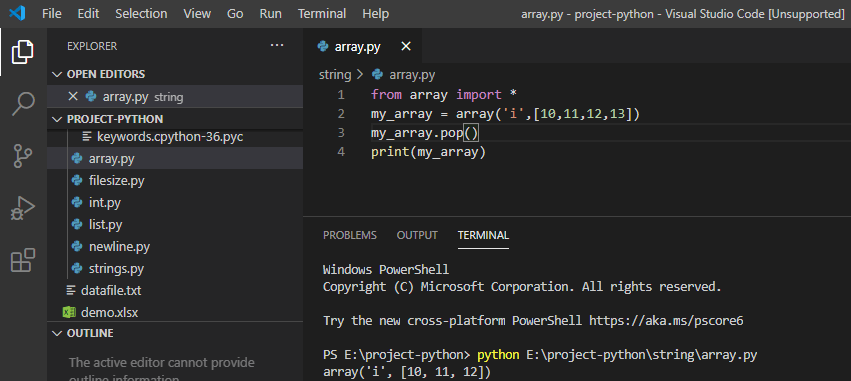Click Python icon beside list.py
The image size is (851, 381).
pos(78,225)
